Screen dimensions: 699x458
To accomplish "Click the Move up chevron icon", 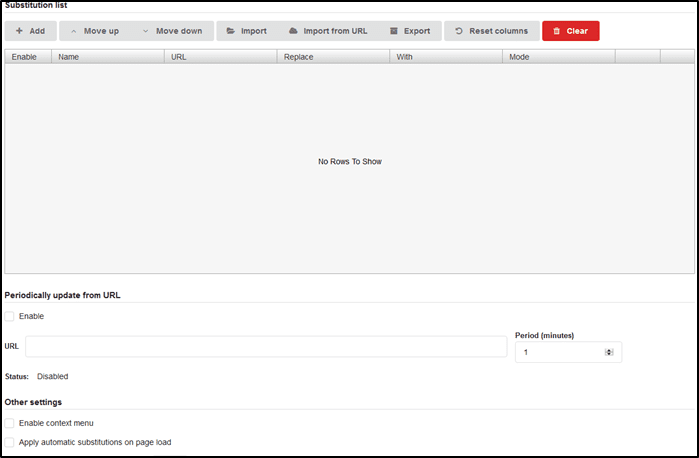I will [x=74, y=31].
